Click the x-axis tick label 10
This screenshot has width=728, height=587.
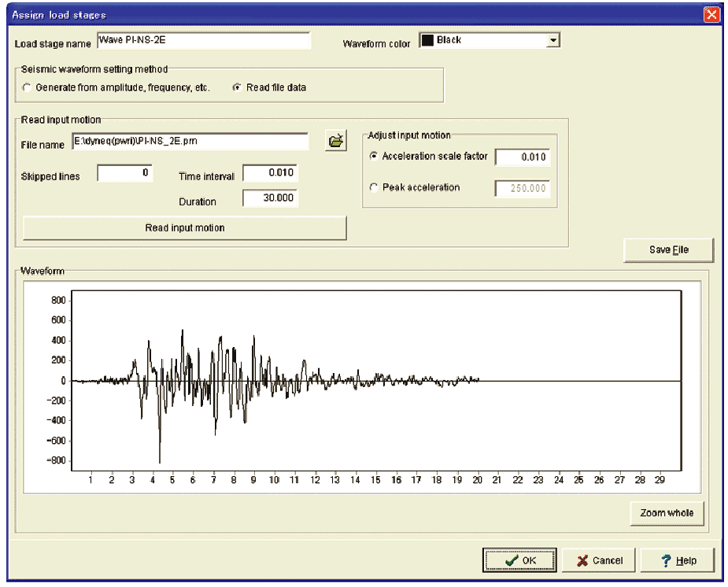(x=274, y=480)
